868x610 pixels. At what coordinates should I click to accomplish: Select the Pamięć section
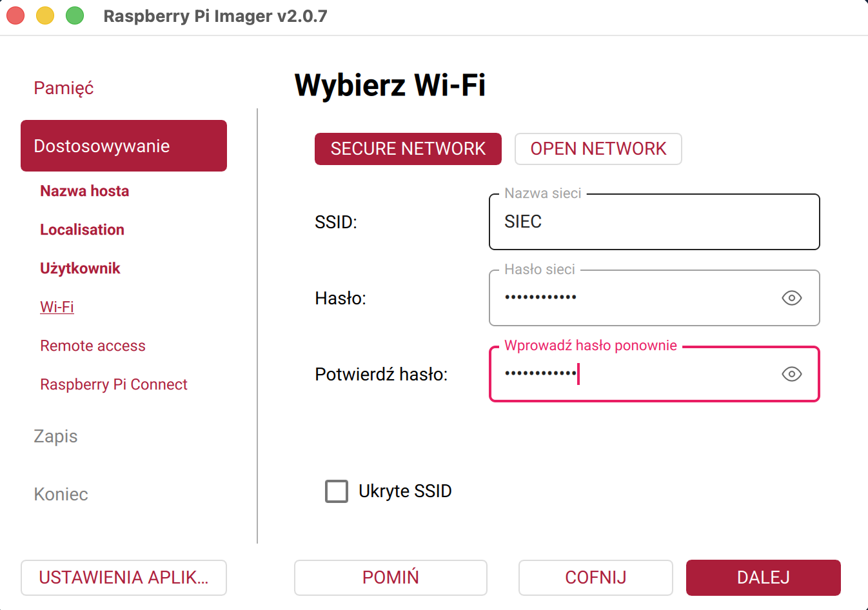tap(63, 88)
